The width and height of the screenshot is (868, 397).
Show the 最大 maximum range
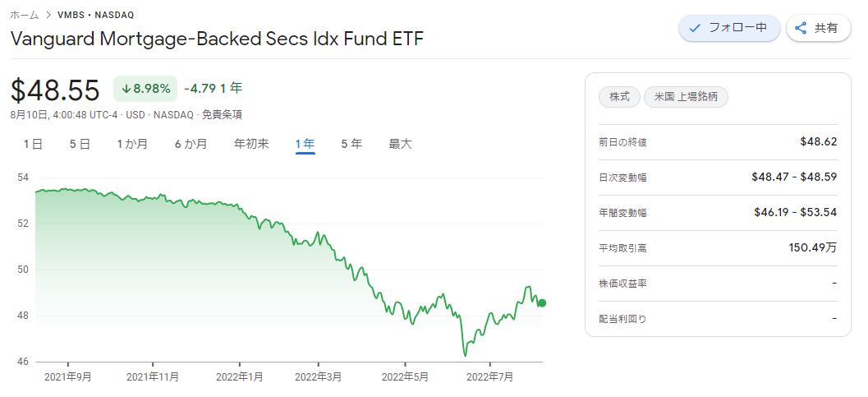[400, 144]
